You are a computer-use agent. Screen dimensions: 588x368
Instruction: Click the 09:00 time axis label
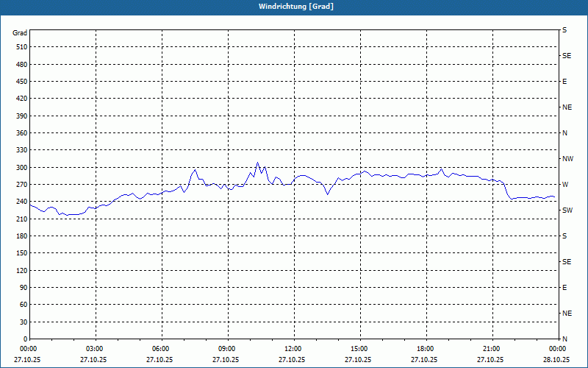[x=227, y=348]
